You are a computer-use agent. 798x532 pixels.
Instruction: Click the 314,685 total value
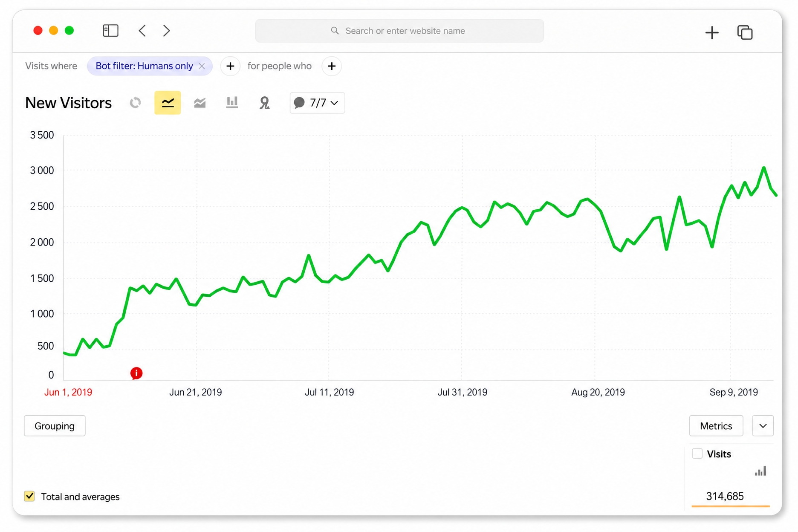click(x=725, y=496)
